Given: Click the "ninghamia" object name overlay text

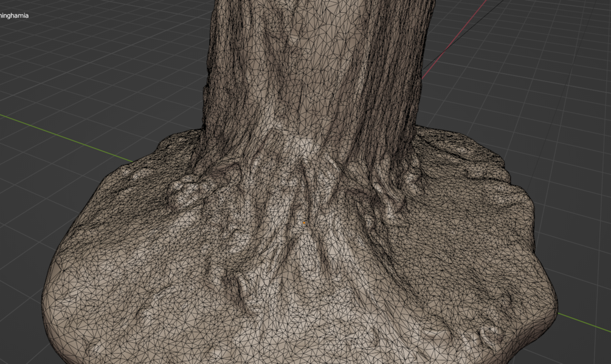Looking at the screenshot, I should tap(14, 16).
